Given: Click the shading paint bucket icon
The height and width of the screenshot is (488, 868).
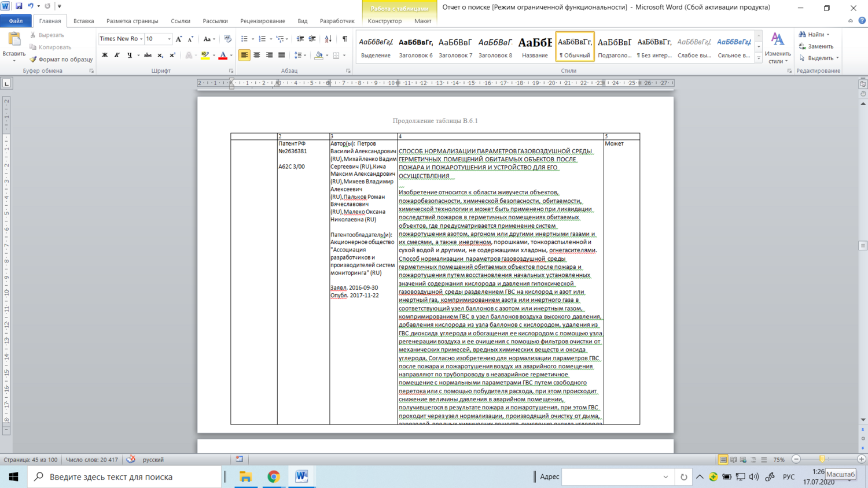Looking at the screenshot, I should [x=318, y=56].
